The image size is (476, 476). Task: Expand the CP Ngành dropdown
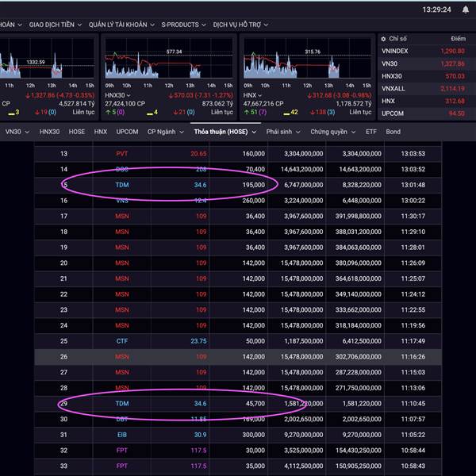166,132
